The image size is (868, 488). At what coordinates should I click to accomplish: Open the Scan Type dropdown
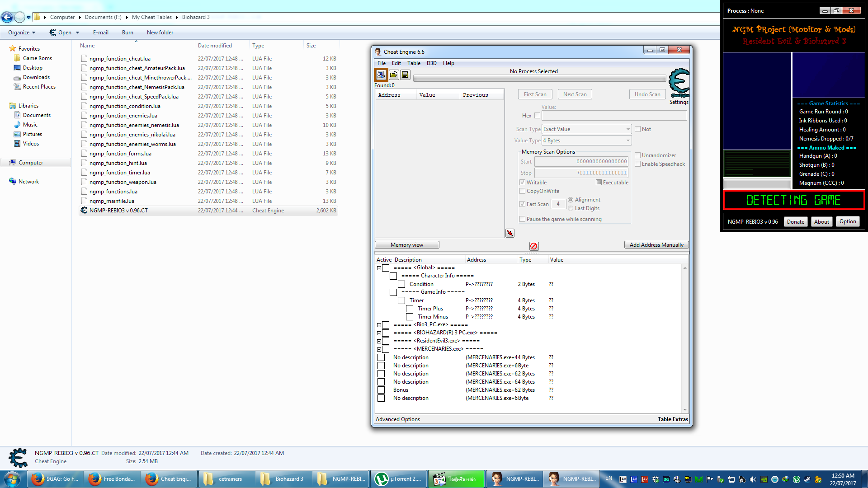pyautogui.click(x=586, y=129)
